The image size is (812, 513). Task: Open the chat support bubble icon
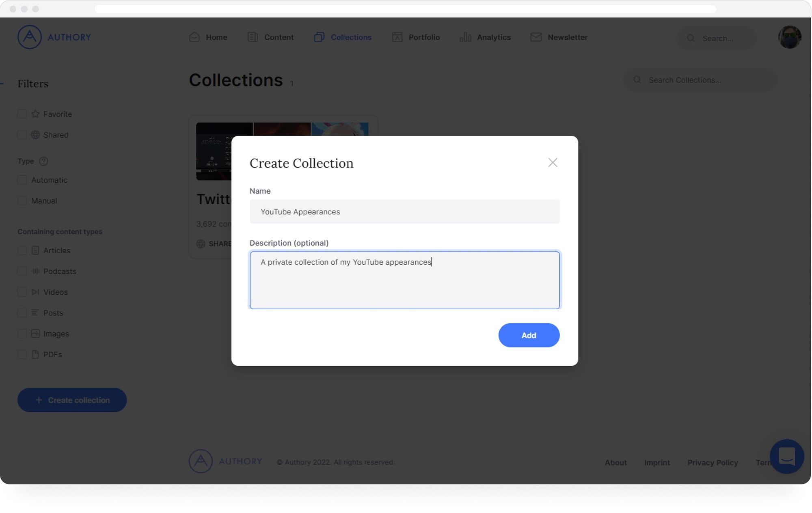(x=786, y=457)
